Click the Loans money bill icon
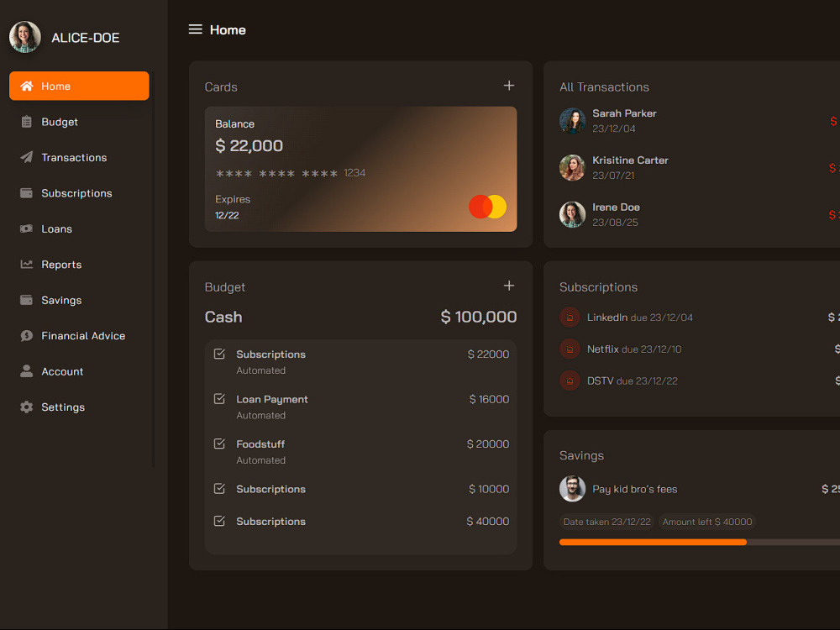Viewport: 840px width, 630px height. pos(26,228)
